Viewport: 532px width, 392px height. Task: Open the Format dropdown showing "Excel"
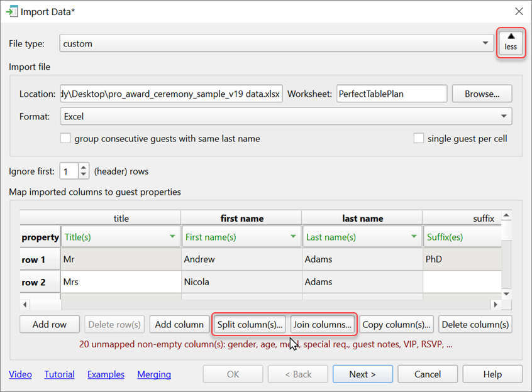click(504, 117)
